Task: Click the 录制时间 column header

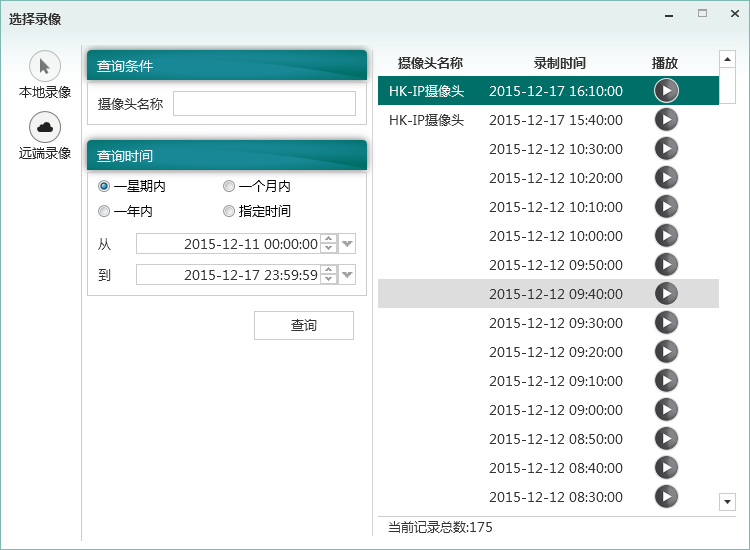Action: pyautogui.click(x=559, y=63)
